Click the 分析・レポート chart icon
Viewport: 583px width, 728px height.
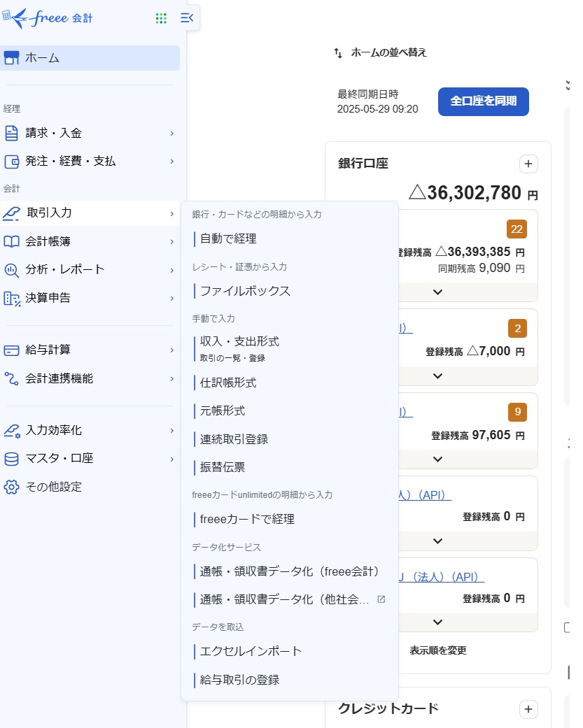point(11,269)
